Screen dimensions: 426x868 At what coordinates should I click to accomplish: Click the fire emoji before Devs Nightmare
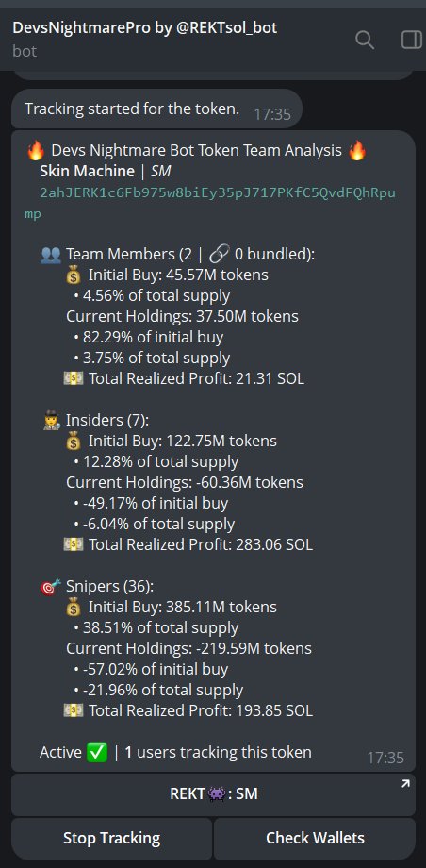(x=35, y=150)
